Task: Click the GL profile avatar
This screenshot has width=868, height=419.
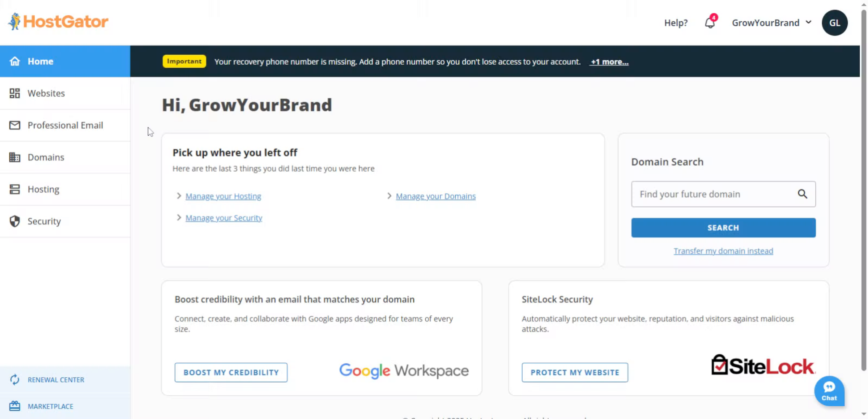Action: pos(834,23)
